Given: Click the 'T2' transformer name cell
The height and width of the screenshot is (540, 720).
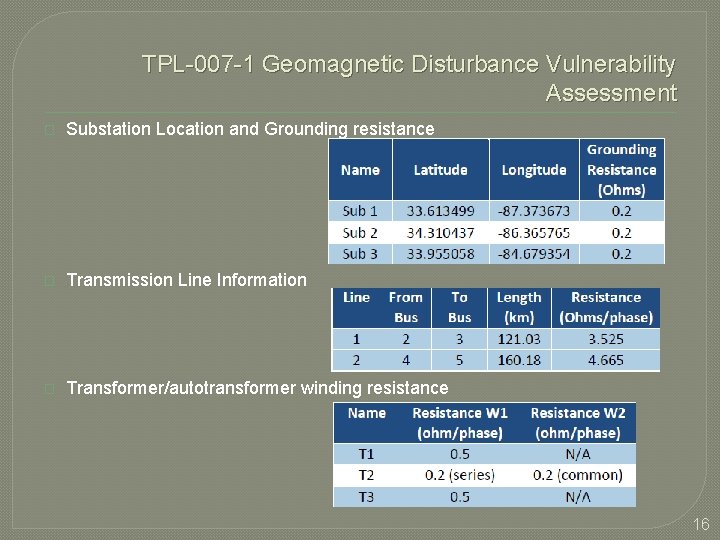Looking at the screenshot, I should pyautogui.click(x=366, y=475).
